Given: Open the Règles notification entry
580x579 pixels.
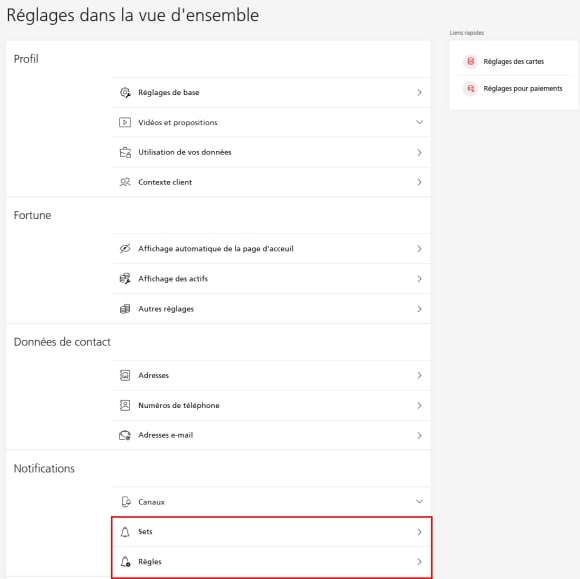Looking at the screenshot, I should click(272, 562).
